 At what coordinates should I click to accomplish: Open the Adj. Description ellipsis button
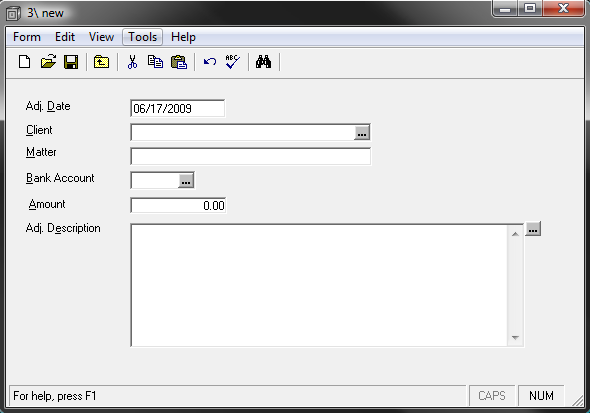(x=533, y=229)
